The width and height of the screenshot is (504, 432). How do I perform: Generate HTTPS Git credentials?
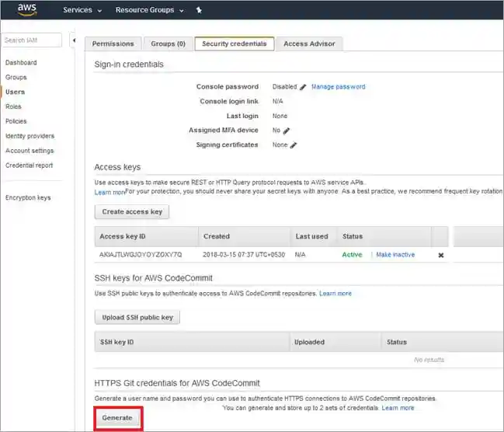pos(117,418)
